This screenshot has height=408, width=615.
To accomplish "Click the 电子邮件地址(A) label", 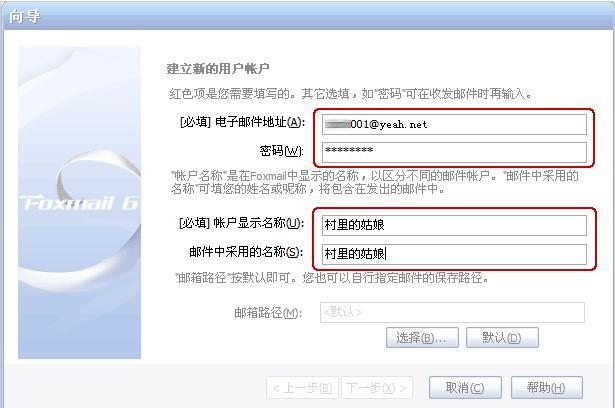I will 242,123.
